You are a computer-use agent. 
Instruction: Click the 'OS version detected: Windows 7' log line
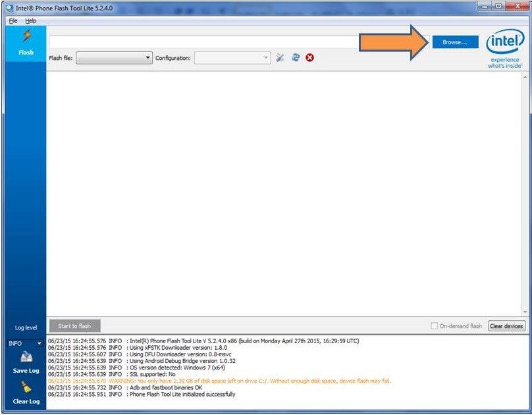136,368
